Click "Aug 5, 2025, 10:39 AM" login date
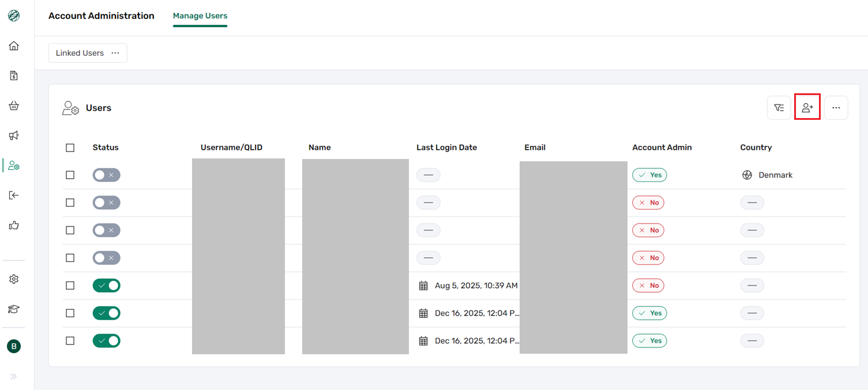Screen dimensions: 868x390 [476, 286]
